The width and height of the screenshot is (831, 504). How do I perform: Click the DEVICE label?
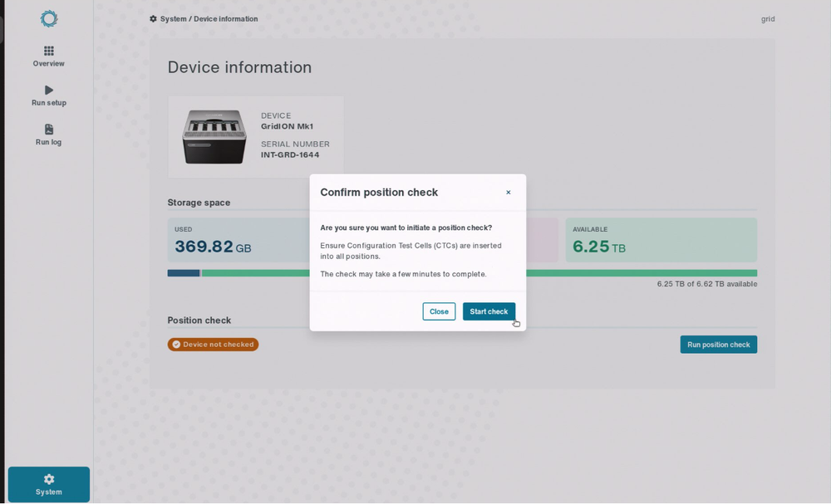(276, 115)
